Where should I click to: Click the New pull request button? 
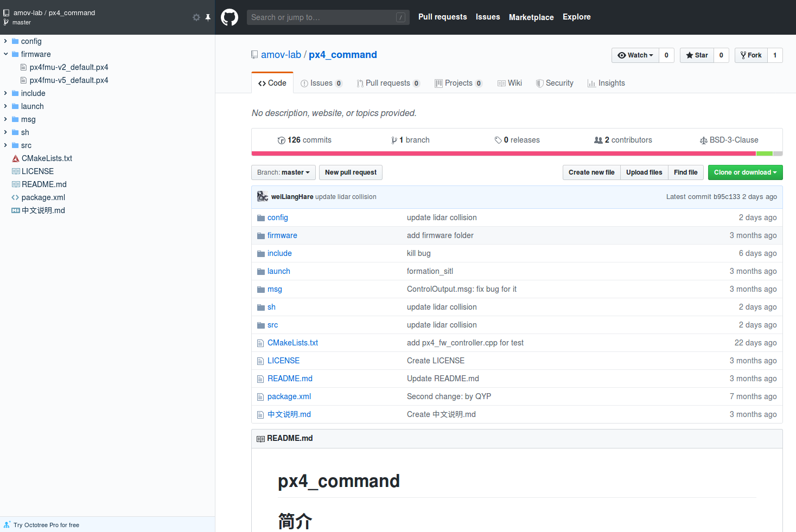pyautogui.click(x=351, y=172)
